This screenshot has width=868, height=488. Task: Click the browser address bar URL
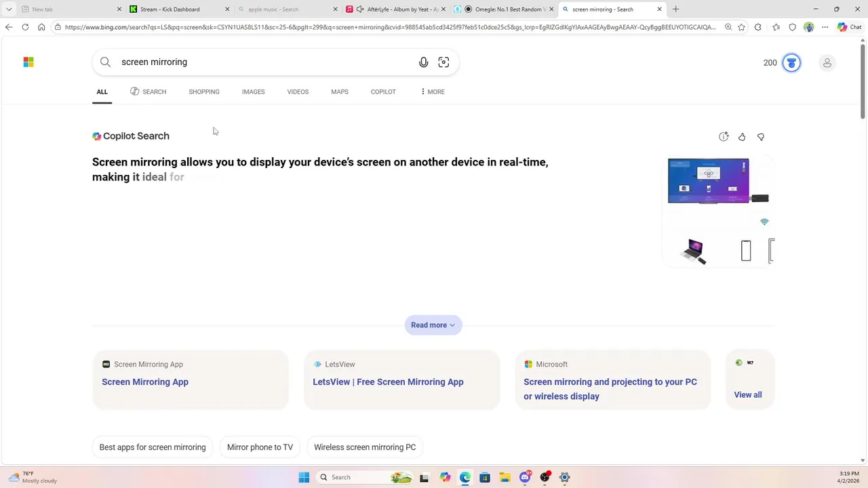click(390, 27)
